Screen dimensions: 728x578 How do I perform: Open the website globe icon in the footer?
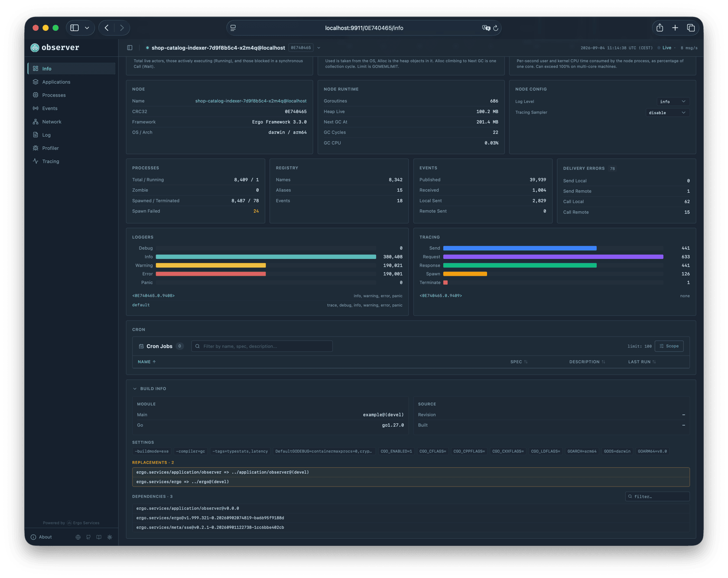point(78,537)
